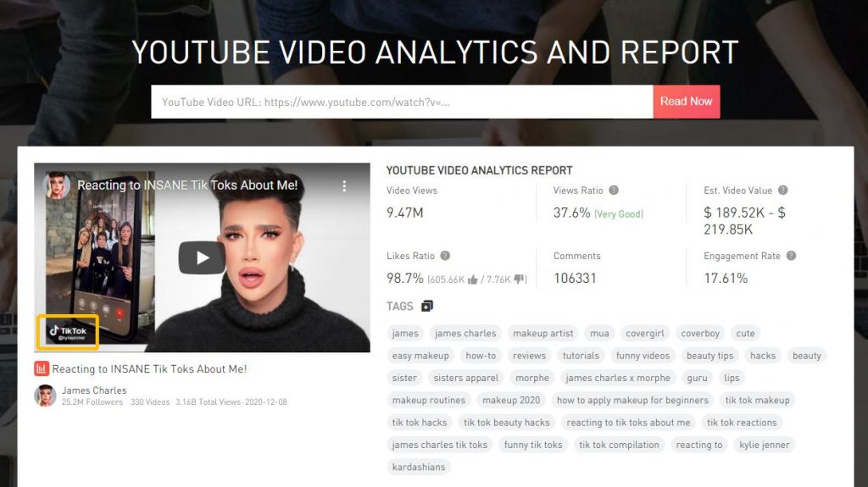Select the 'makeup artist' tag
The width and height of the screenshot is (868, 487).
click(543, 333)
